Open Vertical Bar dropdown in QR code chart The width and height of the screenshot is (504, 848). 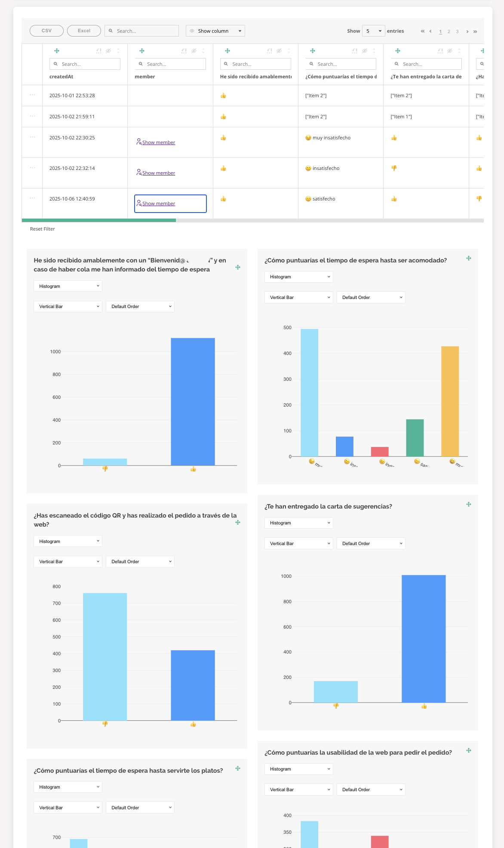click(68, 561)
